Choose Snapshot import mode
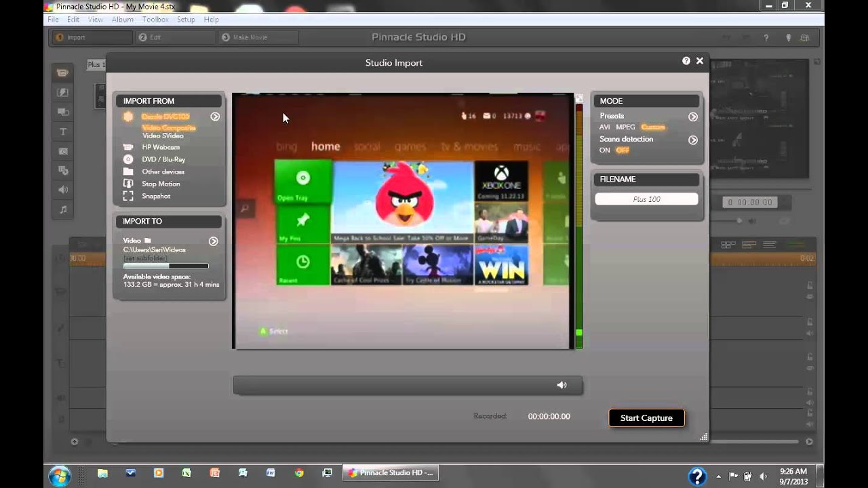Image resolution: width=868 pixels, height=488 pixels. (156, 196)
